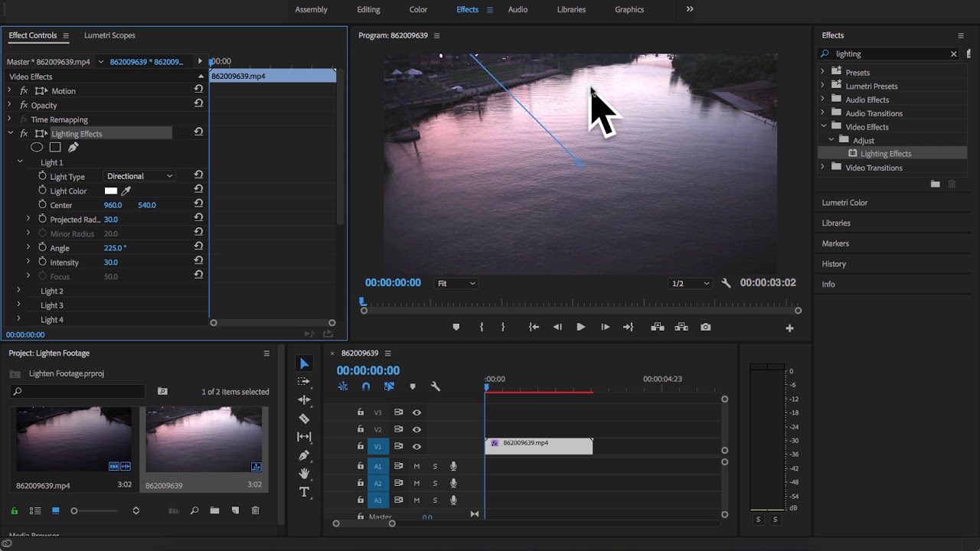Viewport: 980px width, 551px height.
Task: Reset the Motion effect
Action: click(x=198, y=90)
